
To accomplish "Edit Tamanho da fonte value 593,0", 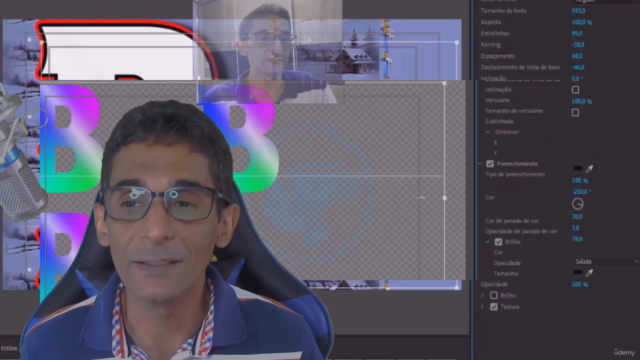I will pos(578,11).
